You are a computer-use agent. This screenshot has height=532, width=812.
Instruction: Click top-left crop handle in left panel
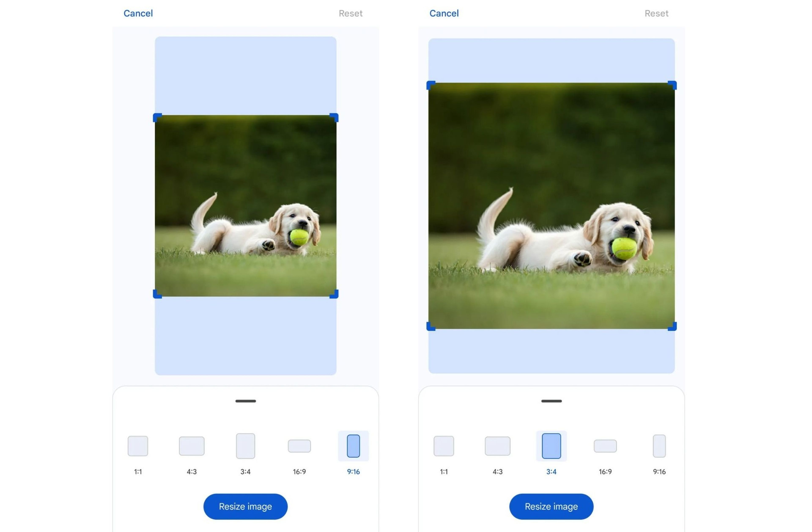(157, 117)
